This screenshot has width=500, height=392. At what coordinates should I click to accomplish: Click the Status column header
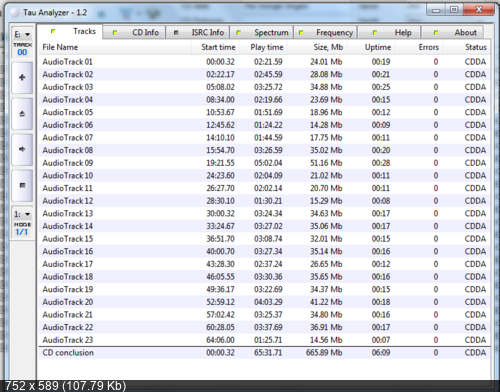click(x=466, y=47)
